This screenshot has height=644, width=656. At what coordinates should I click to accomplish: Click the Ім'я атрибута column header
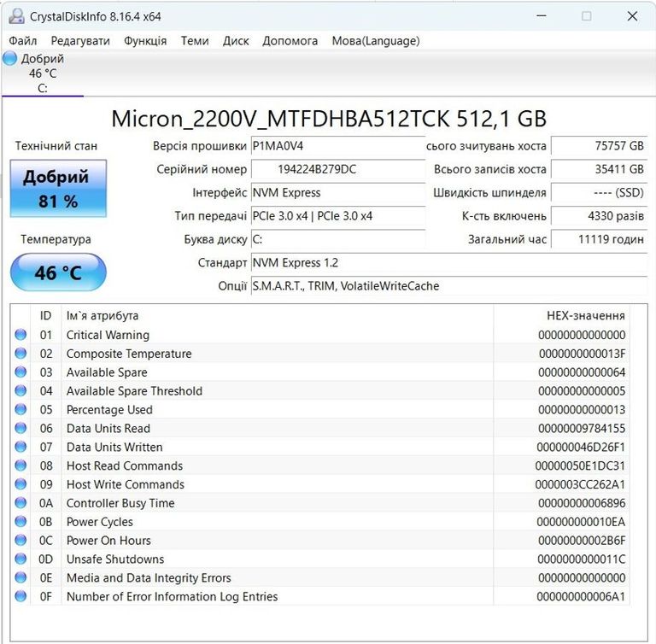point(102,316)
